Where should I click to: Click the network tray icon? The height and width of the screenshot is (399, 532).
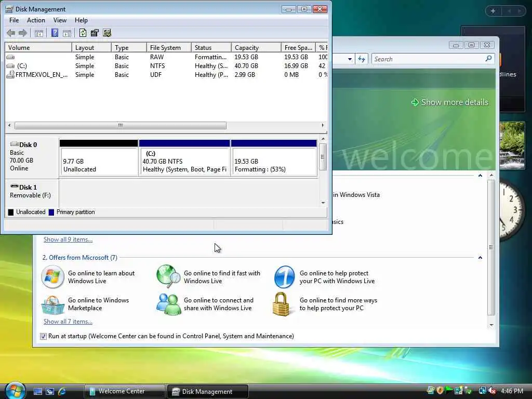coord(482,391)
